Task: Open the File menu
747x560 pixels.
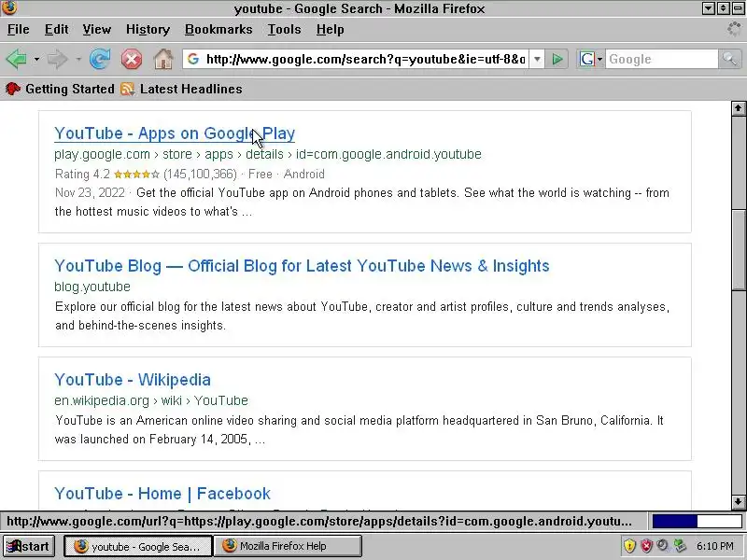Action: pos(18,30)
